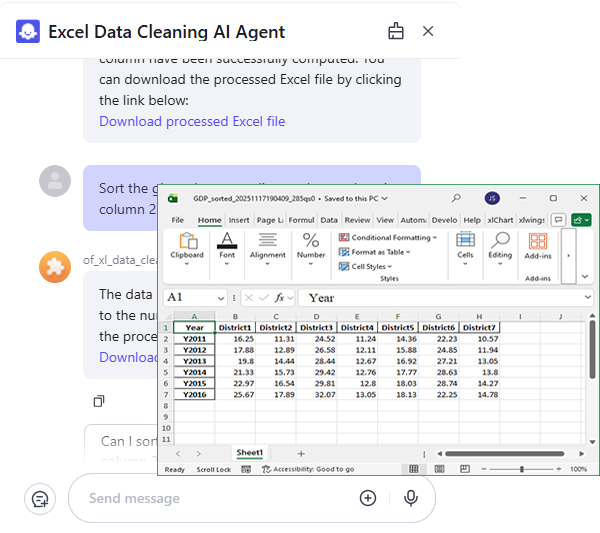Activate voice input microphone icon
Viewport: 600px width, 533px height.
[411, 498]
